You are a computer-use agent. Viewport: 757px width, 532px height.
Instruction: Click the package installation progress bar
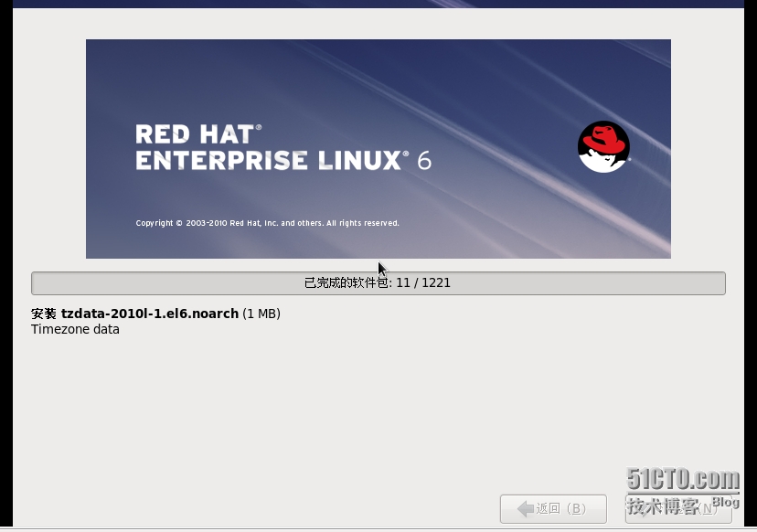(x=378, y=282)
